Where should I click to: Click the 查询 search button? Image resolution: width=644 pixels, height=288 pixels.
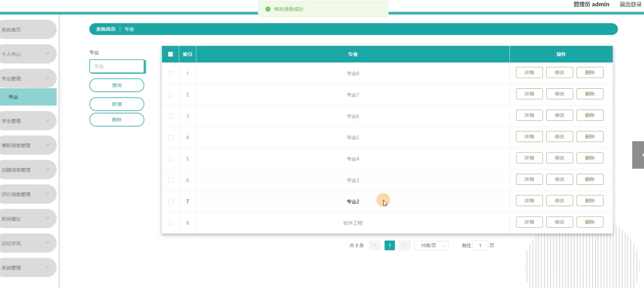point(117,85)
